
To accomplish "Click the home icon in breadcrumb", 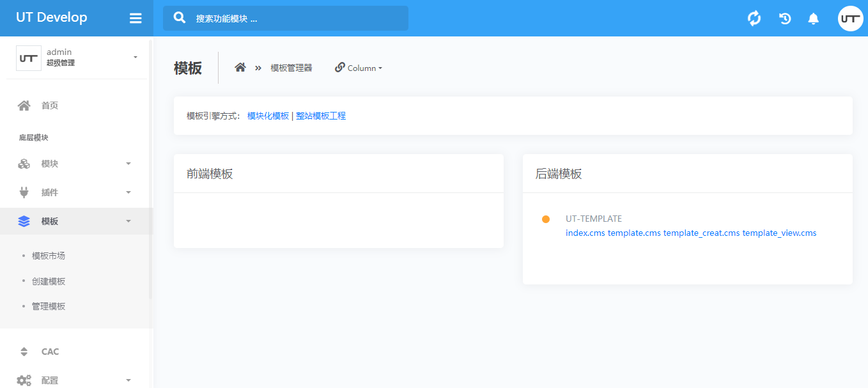I will 240,68.
